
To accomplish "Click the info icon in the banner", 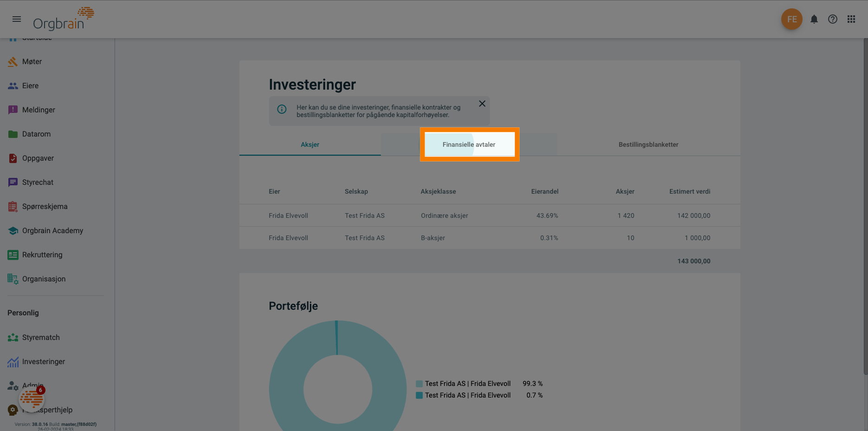I will pyautogui.click(x=282, y=109).
